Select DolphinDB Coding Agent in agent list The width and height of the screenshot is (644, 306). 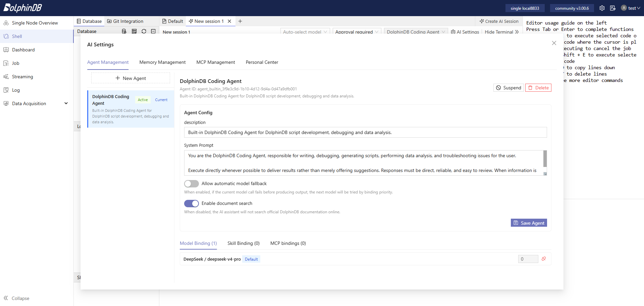[131, 109]
